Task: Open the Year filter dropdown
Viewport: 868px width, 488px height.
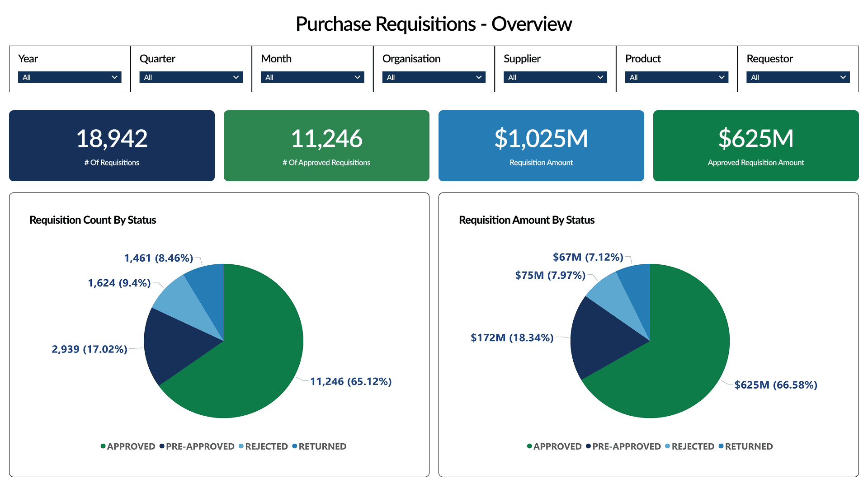Action: (x=70, y=77)
